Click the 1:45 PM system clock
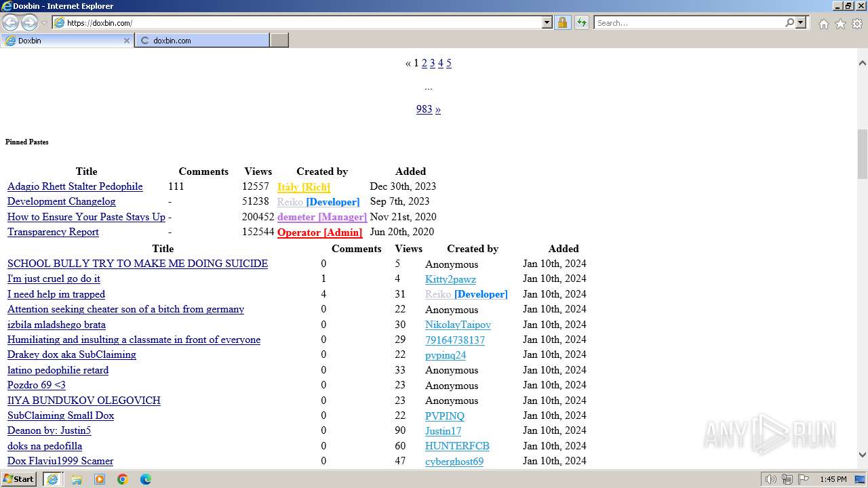 833,479
